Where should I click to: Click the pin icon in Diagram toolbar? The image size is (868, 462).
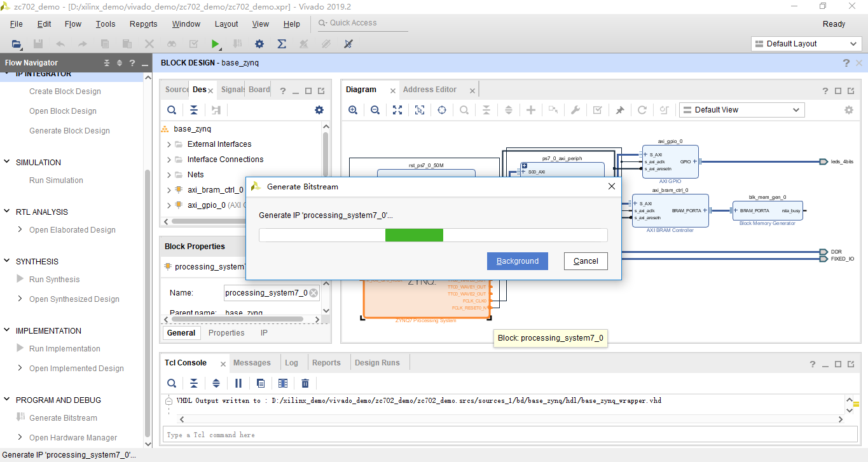[x=620, y=110]
